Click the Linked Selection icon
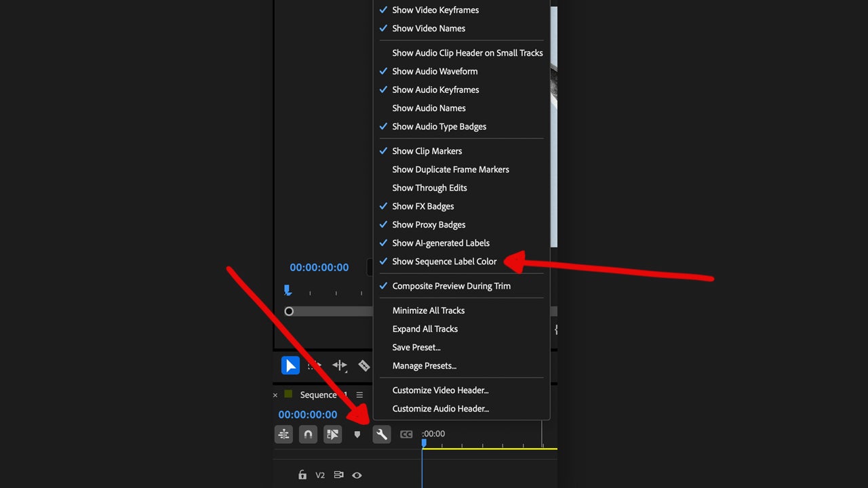 (332, 434)
